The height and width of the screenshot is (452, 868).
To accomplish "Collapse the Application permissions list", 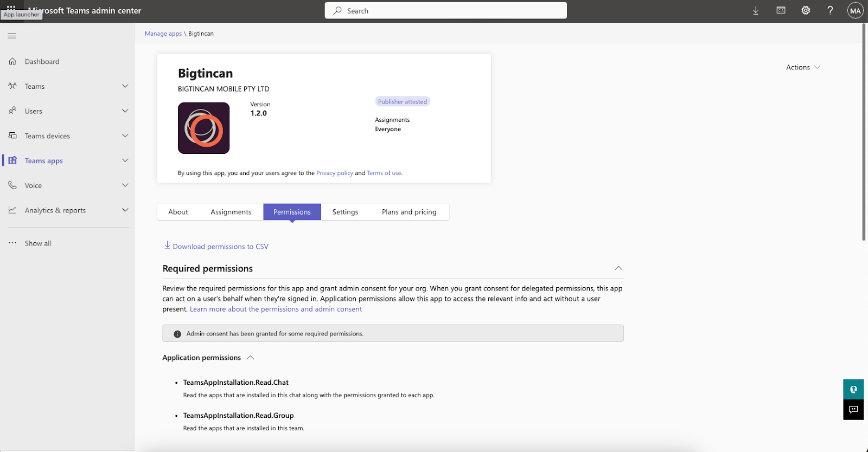I will click(251, 358).
